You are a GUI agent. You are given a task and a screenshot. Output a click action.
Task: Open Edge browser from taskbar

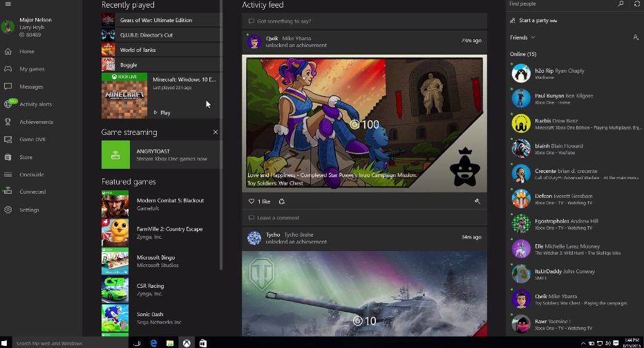click(x=153, y=343)
